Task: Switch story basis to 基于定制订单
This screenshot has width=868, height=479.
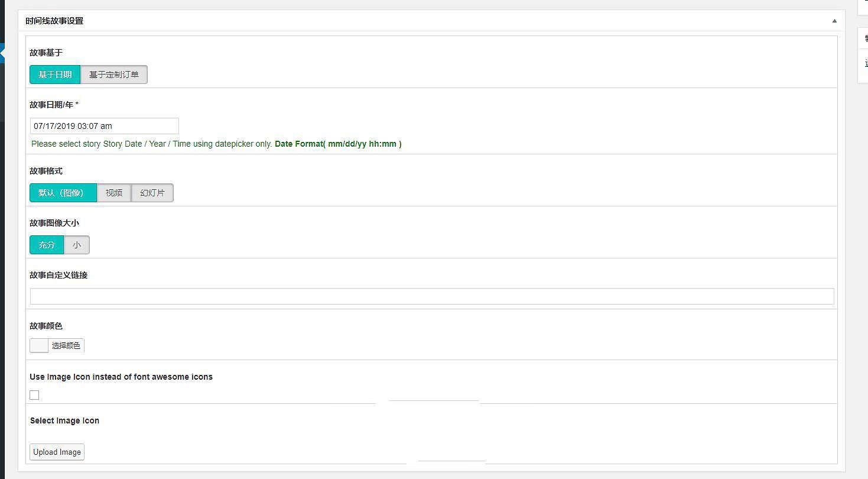Action: click(x=113, y=75)
